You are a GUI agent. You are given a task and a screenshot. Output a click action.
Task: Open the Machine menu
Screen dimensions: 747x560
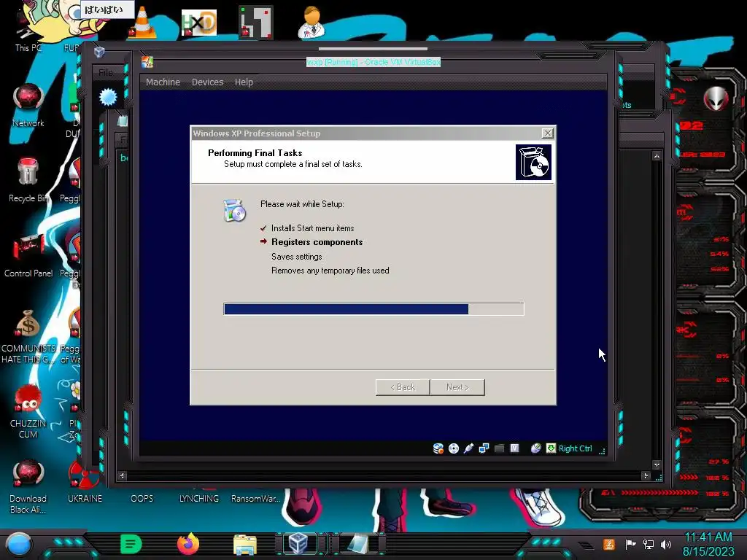[163, 82]
